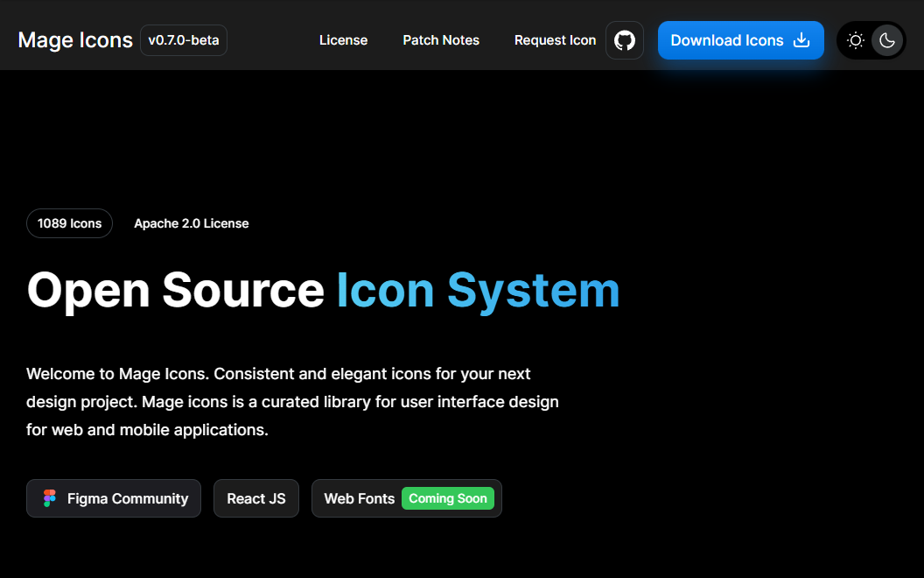Click the green Coming Soon badge
The width and height of the screenshot is (924, 578).
point(448,498)
